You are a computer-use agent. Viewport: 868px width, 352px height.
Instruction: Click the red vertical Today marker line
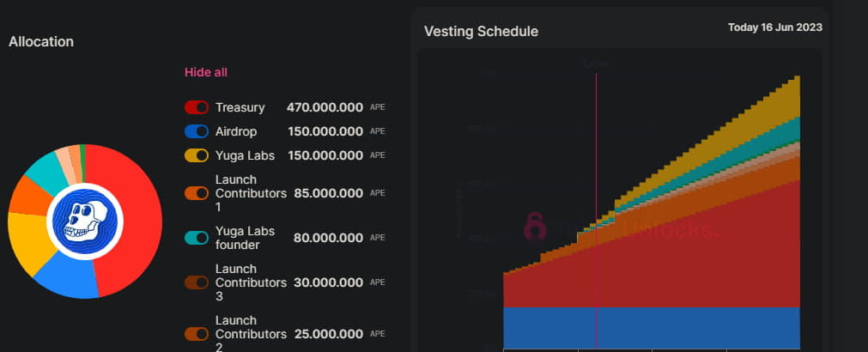596,172
